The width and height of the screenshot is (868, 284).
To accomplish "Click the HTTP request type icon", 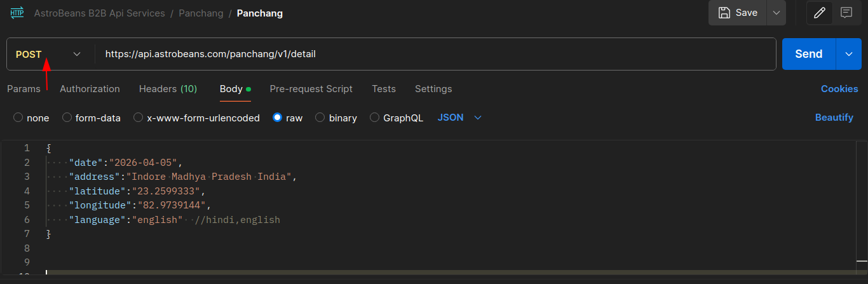I will coord(17,13).
